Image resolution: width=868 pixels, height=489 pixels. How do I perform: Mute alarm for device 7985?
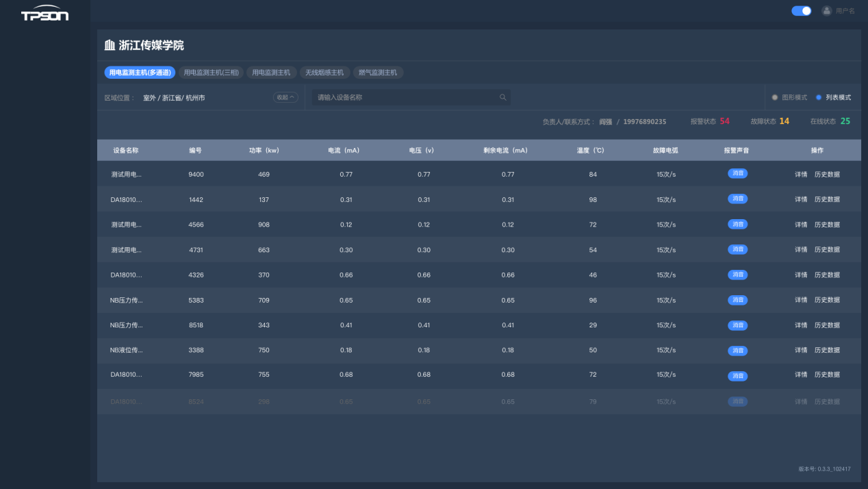737,376
